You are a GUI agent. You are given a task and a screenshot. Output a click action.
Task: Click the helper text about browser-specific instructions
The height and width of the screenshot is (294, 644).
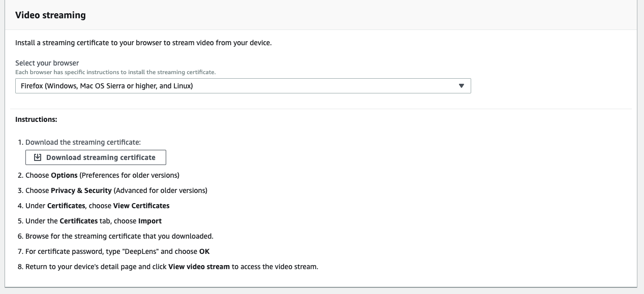point(115,72)
